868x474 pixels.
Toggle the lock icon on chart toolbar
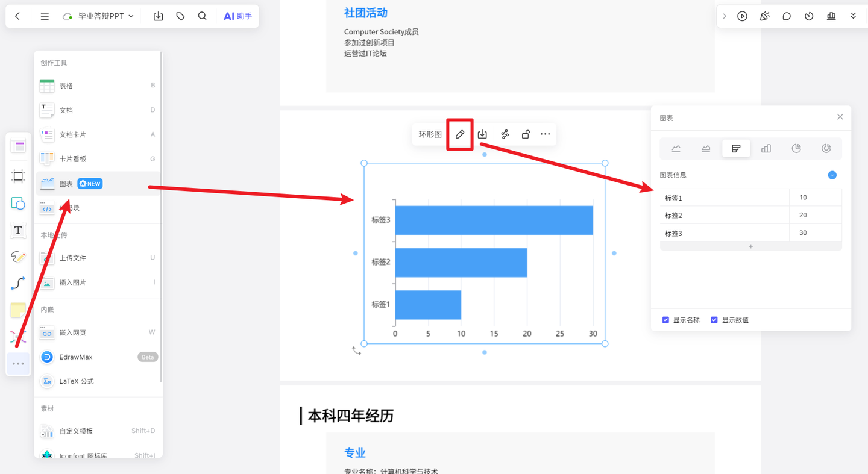click(526, 134)
